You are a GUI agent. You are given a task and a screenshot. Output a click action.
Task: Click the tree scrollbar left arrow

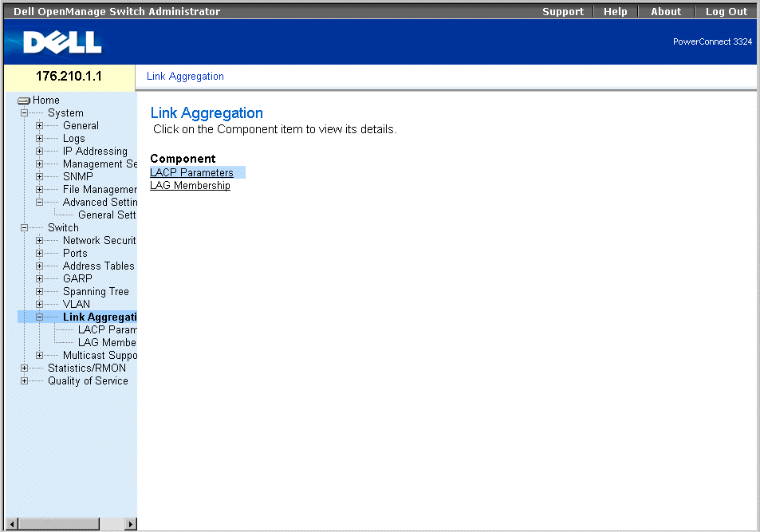tap(12, 524)
